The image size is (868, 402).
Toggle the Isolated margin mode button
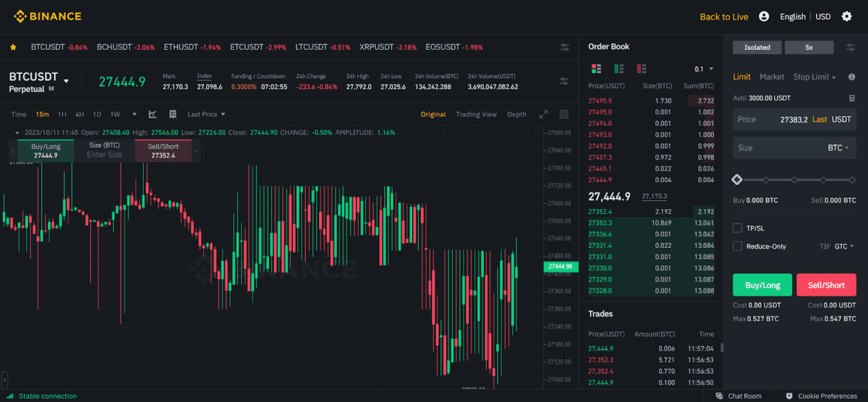[x=757, y=47]
